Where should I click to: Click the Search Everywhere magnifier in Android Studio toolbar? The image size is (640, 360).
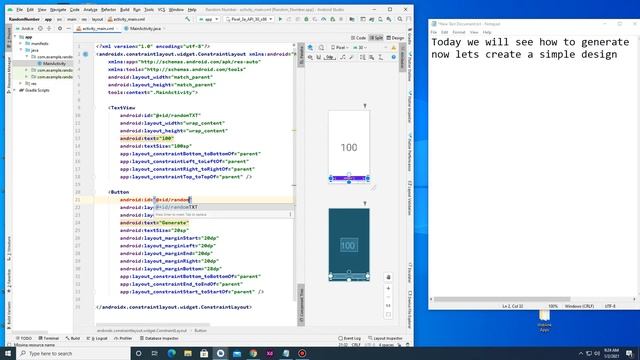click(400, 19)
